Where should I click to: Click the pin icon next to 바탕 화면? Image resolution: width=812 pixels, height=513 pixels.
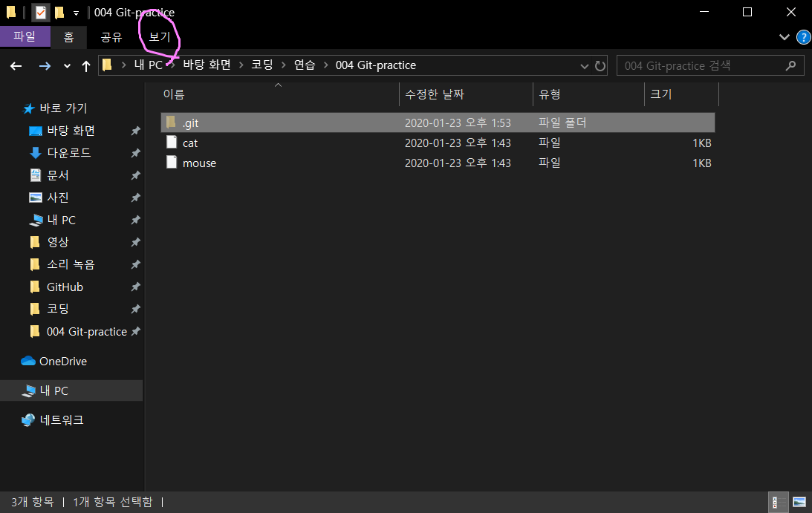(x=136, y=131)
